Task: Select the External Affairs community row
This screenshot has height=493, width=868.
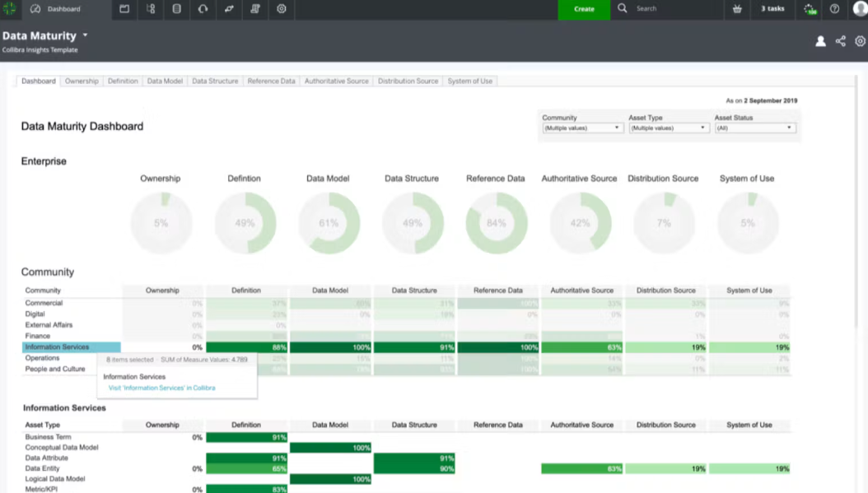Action: coord(406,325)
